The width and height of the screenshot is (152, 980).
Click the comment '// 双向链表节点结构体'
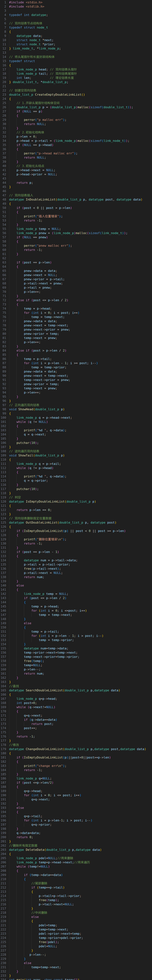pyautogui.click(x=26, y=23)
